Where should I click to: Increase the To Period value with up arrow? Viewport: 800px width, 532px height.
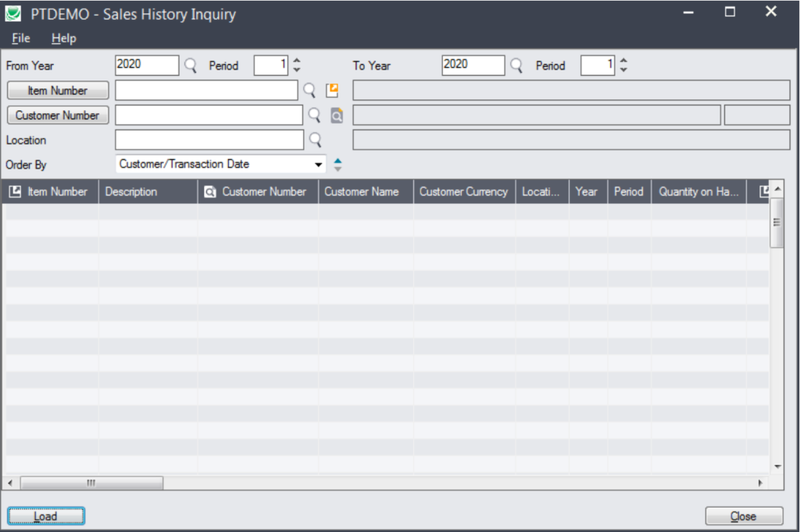tap(623, 61)
